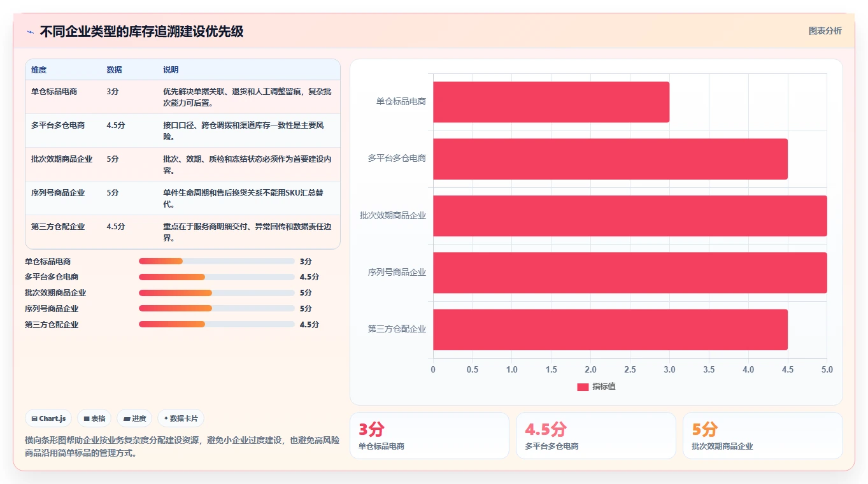The image size is (868, 484).
Task: Click the 多平台多仓电商 progress bar
Action: (x=217, y=277)
